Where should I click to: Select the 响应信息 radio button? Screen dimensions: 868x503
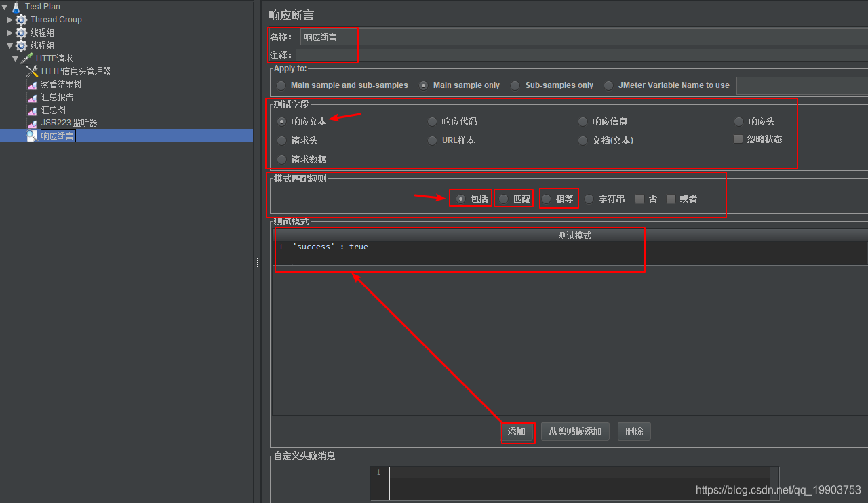click(x=583, y=121)
